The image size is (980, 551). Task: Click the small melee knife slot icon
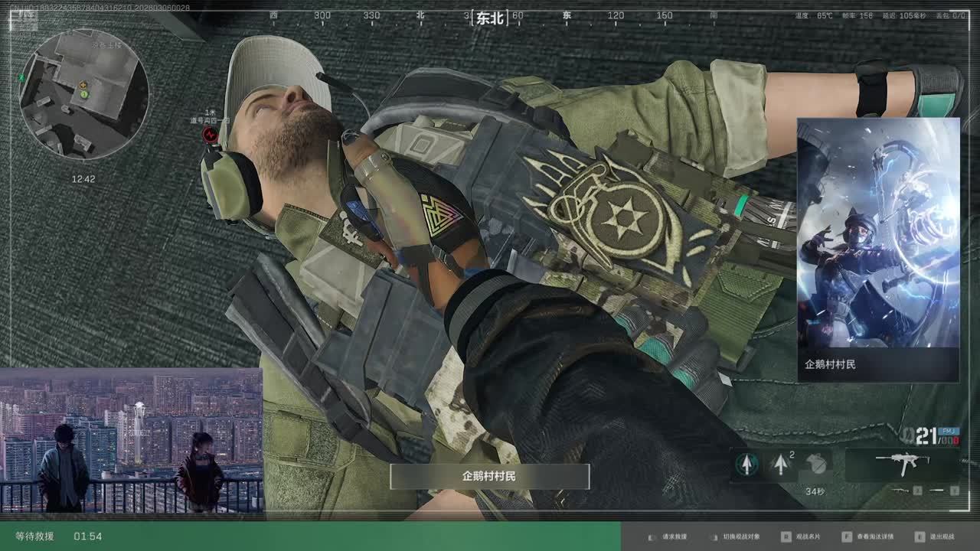pos(937,491)
